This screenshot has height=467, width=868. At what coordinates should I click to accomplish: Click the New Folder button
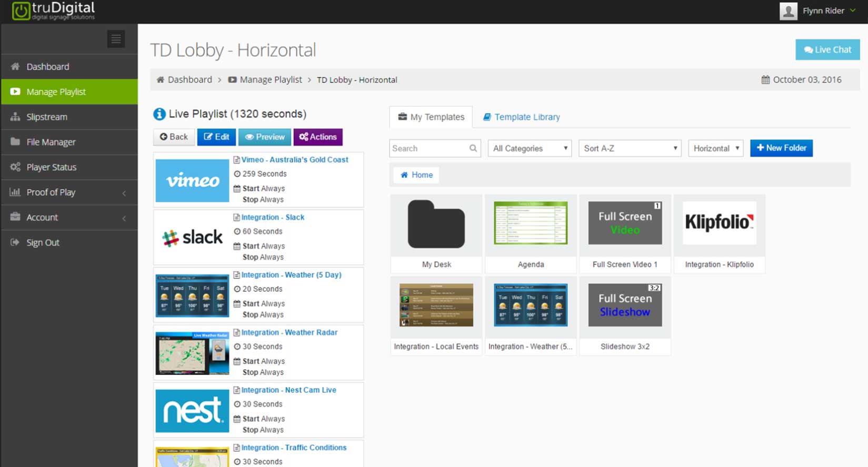pyautogui.click(x=781, y=148)
